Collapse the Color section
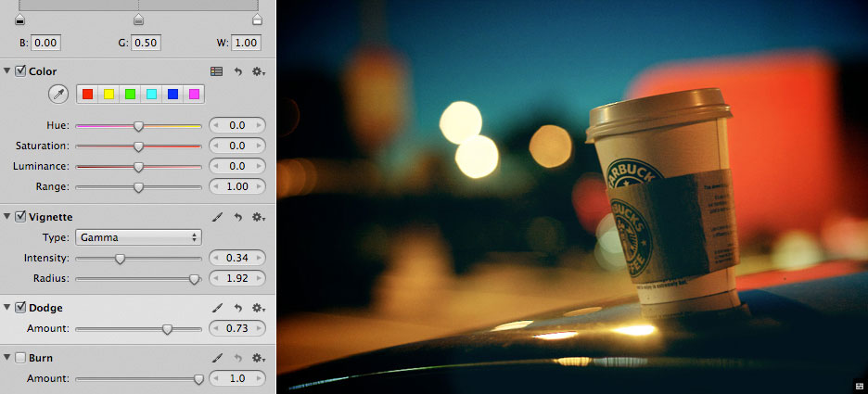This screenshot has width=868, height=394. 6,71
